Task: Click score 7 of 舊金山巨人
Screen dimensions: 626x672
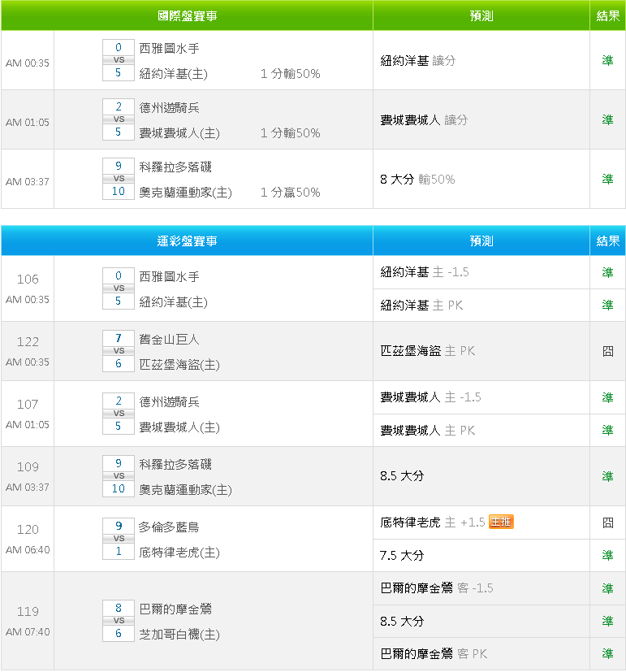Action: [x=119, y=338]
